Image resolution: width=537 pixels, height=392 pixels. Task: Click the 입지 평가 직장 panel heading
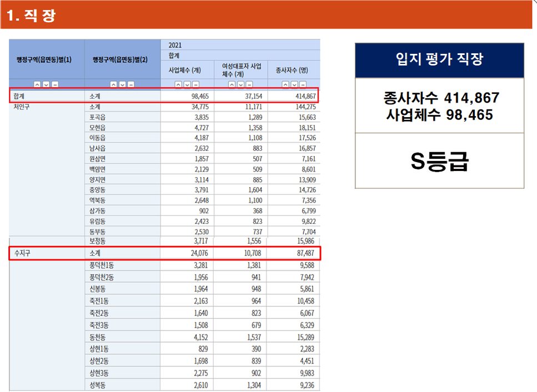(x=439, y=59)
